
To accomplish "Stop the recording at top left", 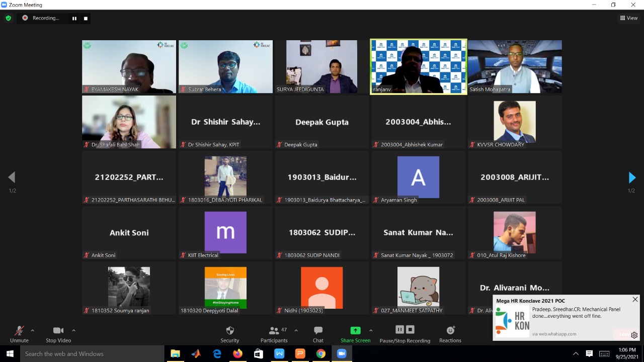I will [x=86, y=18].
